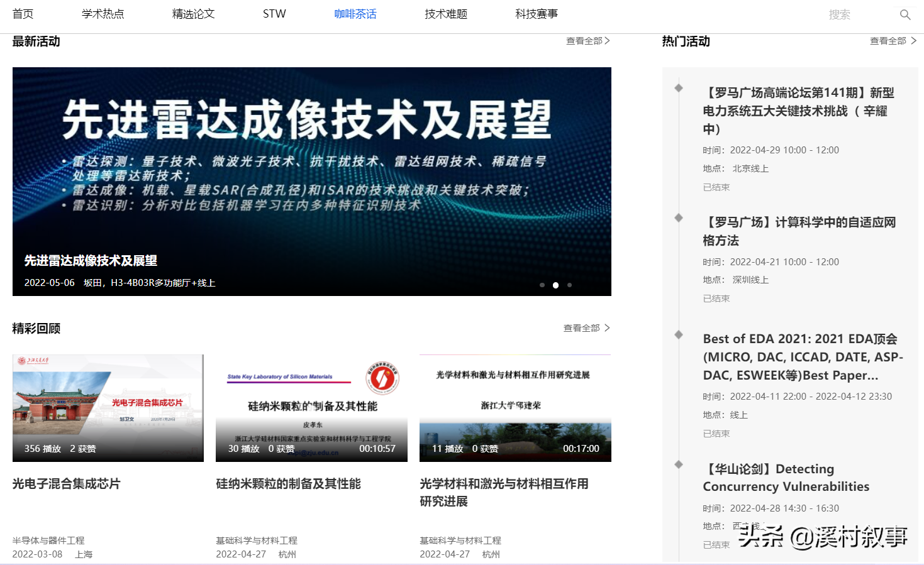Expand 查看全部 for 最新活动 section
This screenshot has height=565, width=924.
[587, 41]
